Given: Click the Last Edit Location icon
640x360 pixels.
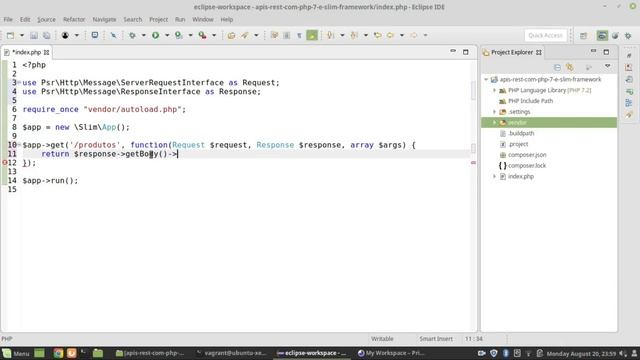Looking at the screenshot, I should click(378, 36).
